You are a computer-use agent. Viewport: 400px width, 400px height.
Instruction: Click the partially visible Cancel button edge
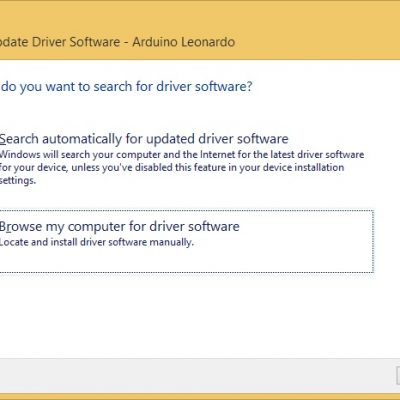398,375
